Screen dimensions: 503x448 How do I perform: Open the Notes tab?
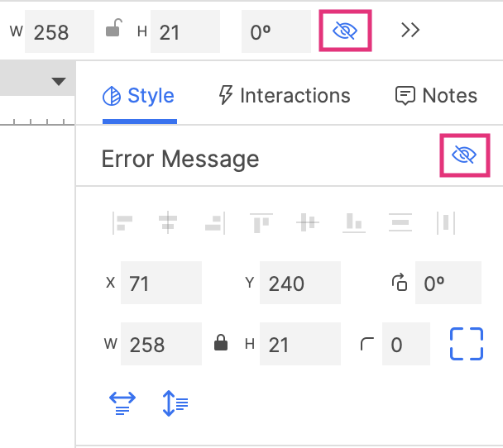click(x=436, y=96)
